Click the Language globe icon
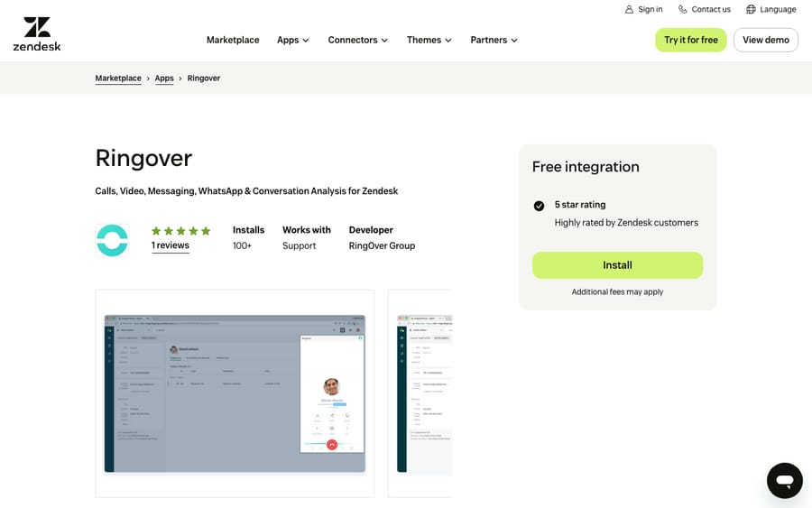Viewport: 812px width, 508px height. point(751,9)
